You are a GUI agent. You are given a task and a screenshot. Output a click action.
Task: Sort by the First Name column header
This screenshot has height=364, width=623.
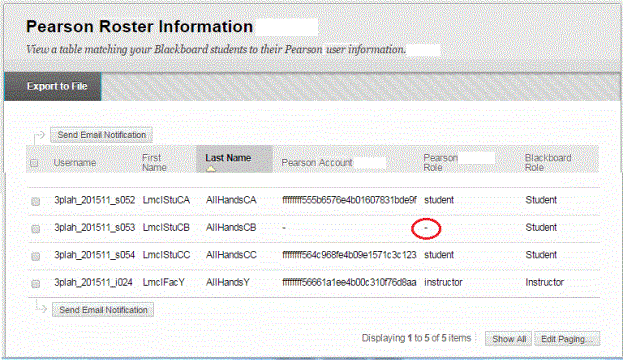click(x=154, y=163)
